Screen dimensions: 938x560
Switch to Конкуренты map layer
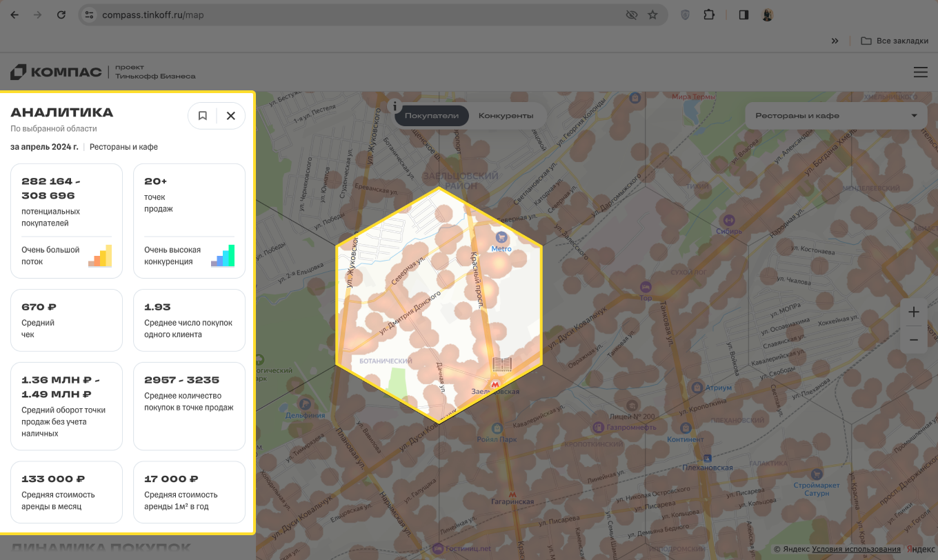506,116
